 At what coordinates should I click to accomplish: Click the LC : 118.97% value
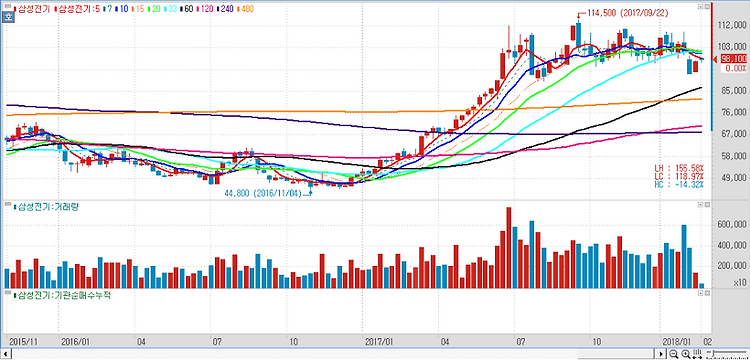click(679, 176)
